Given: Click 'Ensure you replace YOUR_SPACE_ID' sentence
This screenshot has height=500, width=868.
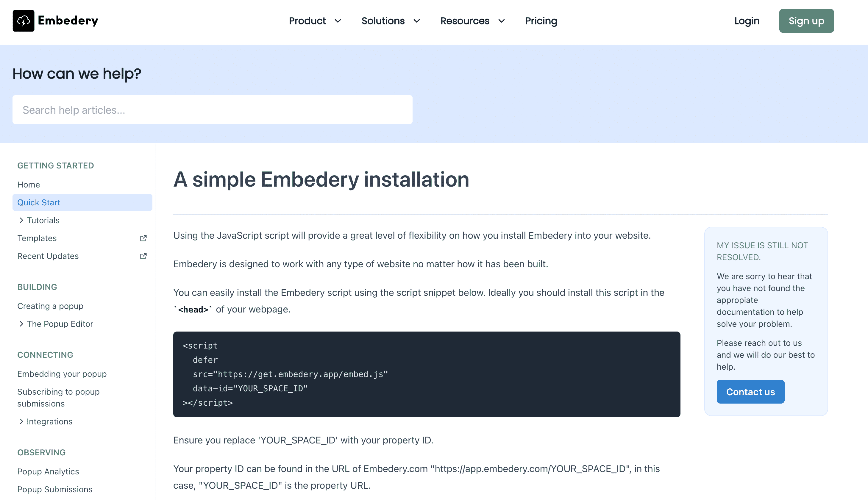Looking at the screenshot, I should [x=303, y=440].
